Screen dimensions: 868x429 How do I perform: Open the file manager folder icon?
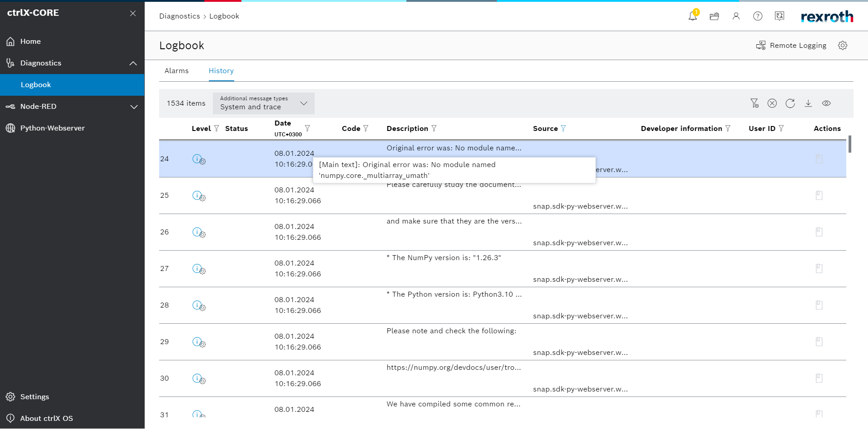pyautogui.click(x=714, y=16)
